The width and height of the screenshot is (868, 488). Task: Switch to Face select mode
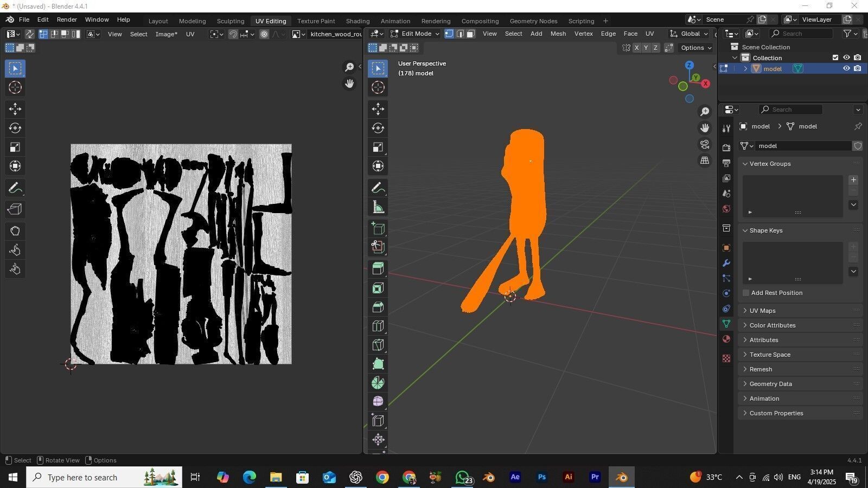point(471,34)
